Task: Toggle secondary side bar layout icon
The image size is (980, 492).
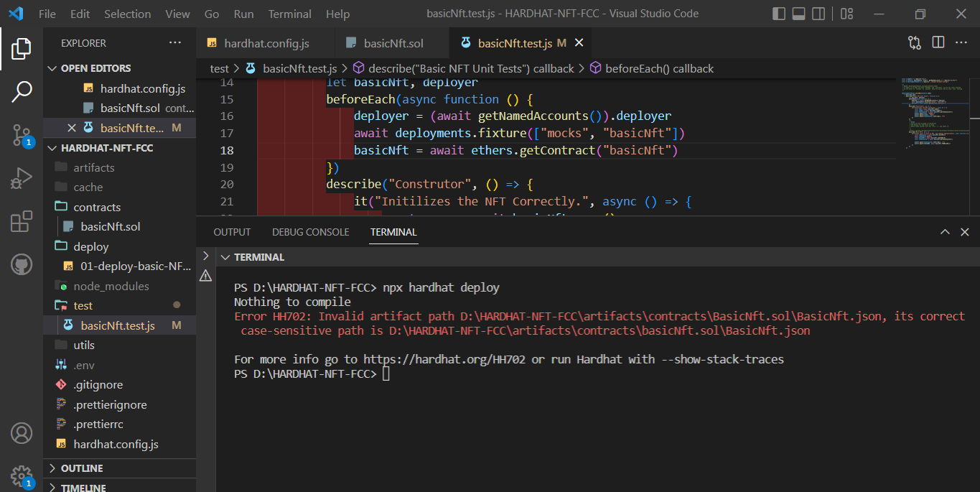Action: point(818,14)
